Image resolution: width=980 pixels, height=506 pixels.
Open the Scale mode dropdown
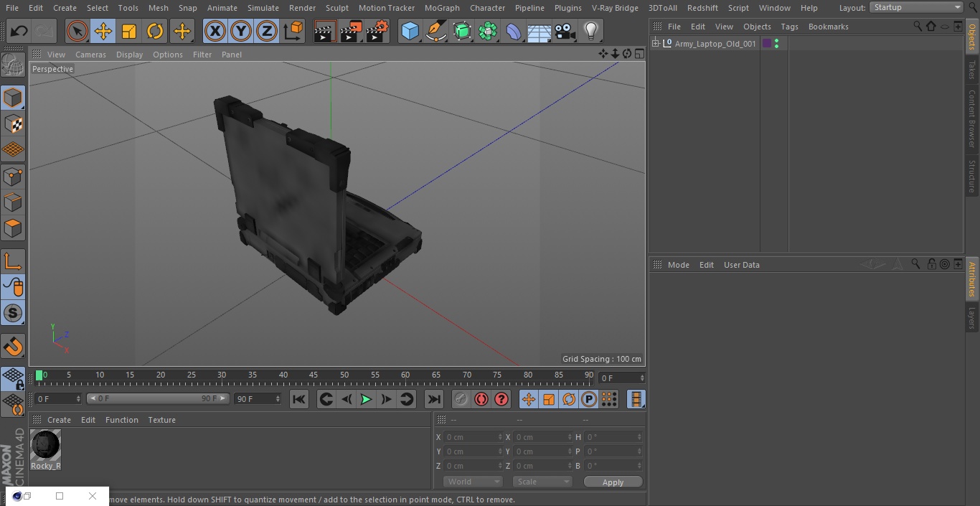point(542,482)
